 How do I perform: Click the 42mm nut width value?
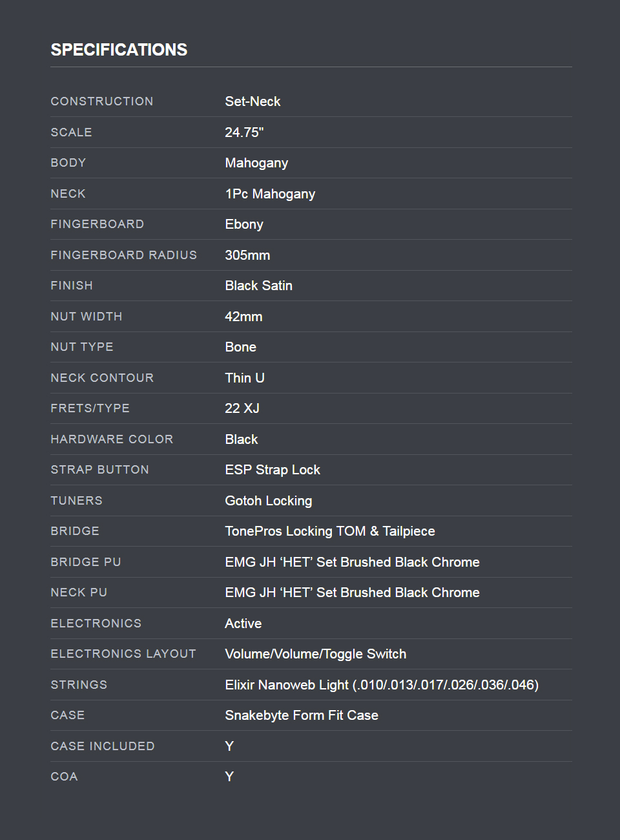click(243, 317)
